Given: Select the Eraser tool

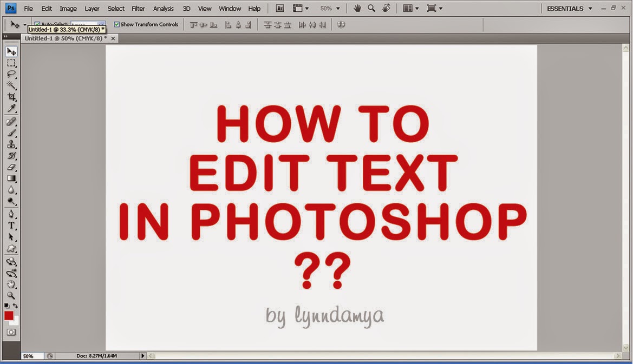Looking at the screenshot, I should pyautogui.click(x=11, y=167).
